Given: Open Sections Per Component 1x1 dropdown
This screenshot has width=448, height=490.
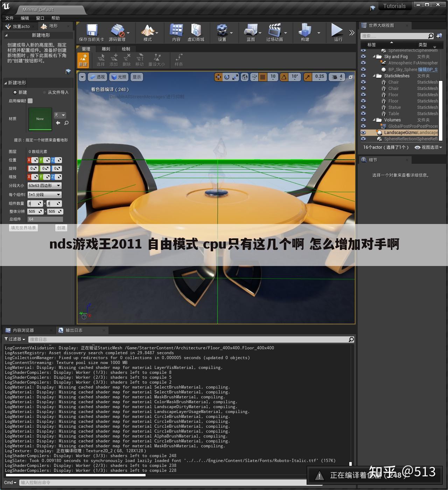Looking at the screenshot, I should 44,195.
